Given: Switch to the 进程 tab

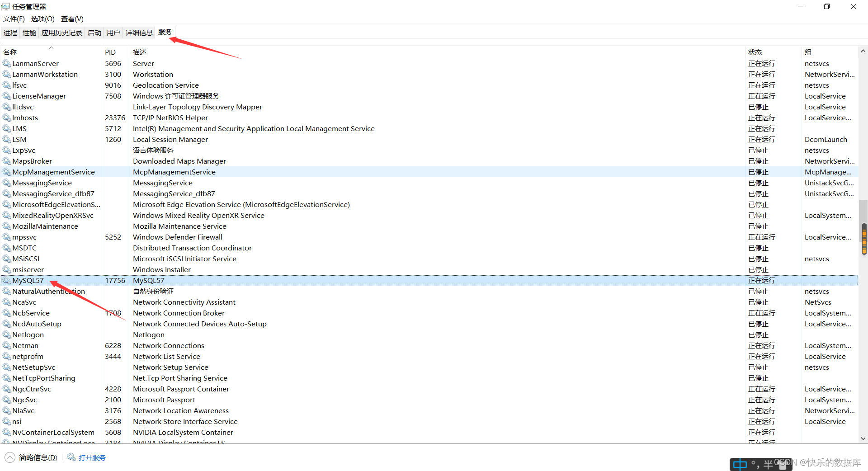Looking at the screenshot, I should 10,33.
